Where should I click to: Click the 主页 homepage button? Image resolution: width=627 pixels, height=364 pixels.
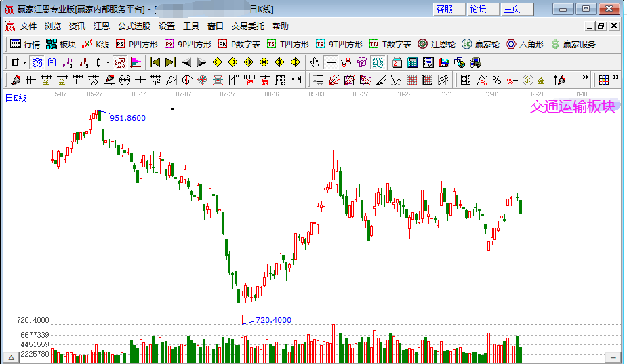(517, 9)
